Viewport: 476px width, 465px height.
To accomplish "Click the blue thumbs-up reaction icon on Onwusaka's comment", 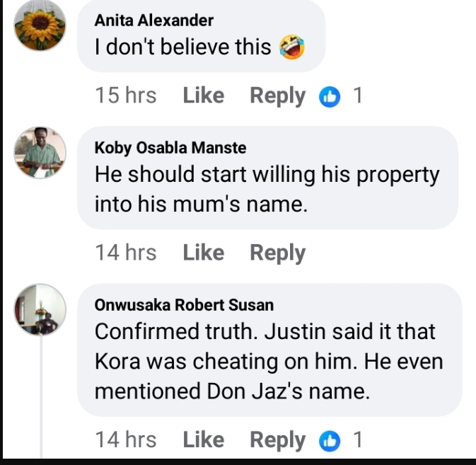I will (x=330, y=440).
